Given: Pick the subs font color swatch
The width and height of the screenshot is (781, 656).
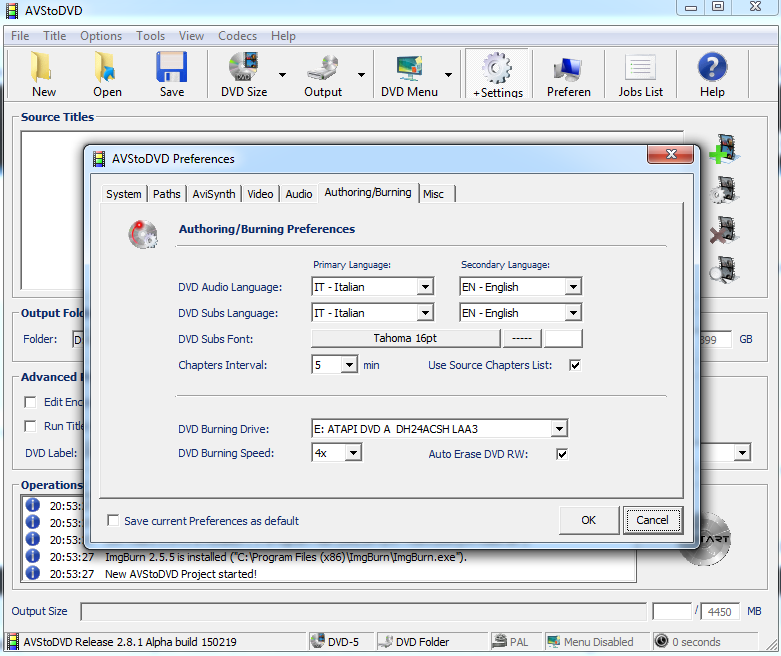Looking at the screenshot, I should coord(563,338).
